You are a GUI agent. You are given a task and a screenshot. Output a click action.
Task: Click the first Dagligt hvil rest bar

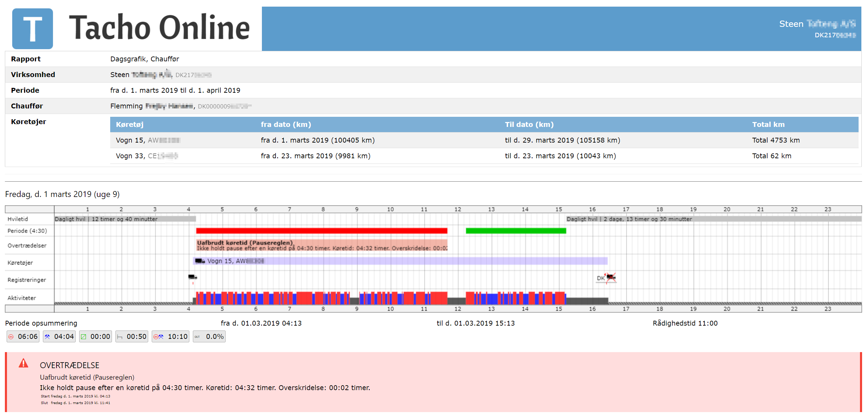pos(125,219)
